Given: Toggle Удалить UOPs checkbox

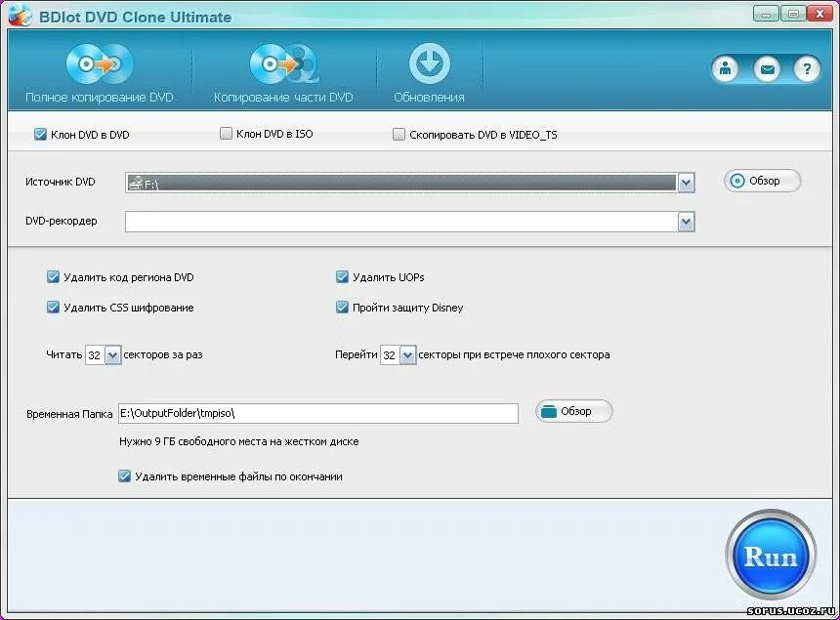Looking at the screenshot, I should pos(342,277).
